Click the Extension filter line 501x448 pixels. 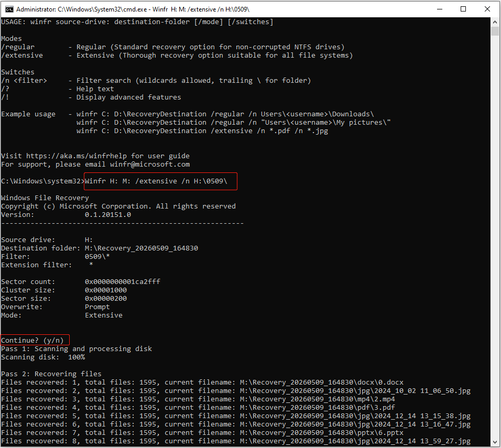[47, 265]
